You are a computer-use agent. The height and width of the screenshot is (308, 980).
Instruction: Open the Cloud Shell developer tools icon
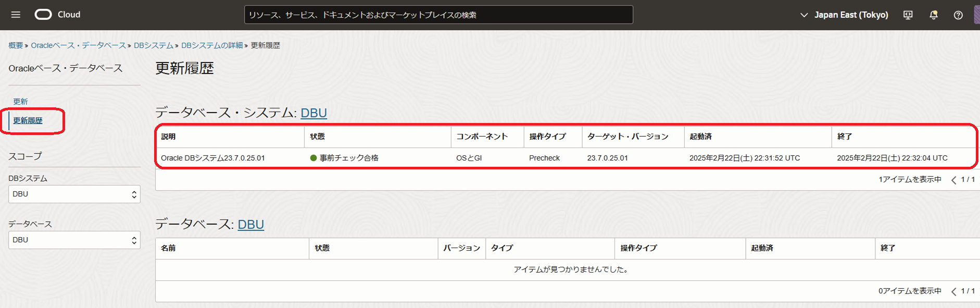coord(908,15)
